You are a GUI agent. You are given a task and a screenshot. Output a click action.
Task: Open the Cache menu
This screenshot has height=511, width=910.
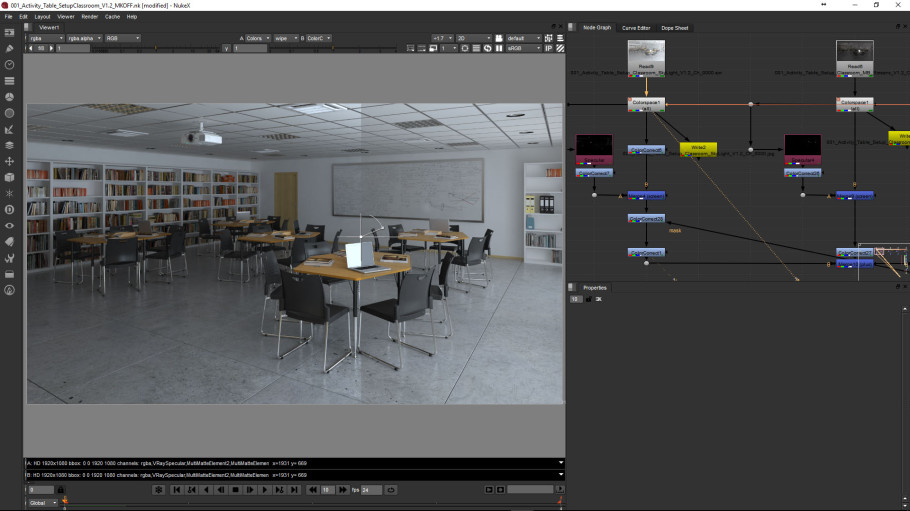(x=112, y=17)
